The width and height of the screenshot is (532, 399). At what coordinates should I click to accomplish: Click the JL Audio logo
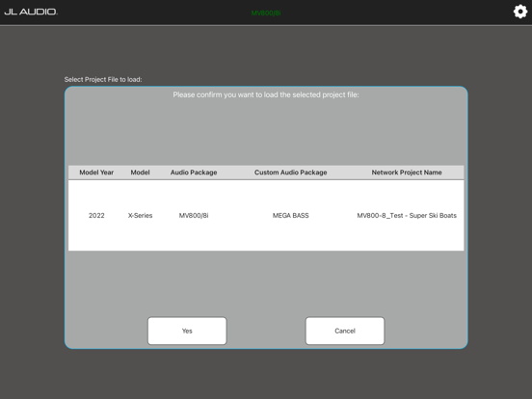pyautogui.click(x=31, y=12)
